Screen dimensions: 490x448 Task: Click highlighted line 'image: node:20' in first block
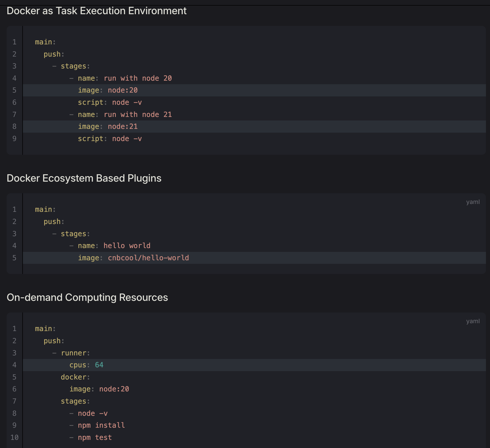(108, 90)
